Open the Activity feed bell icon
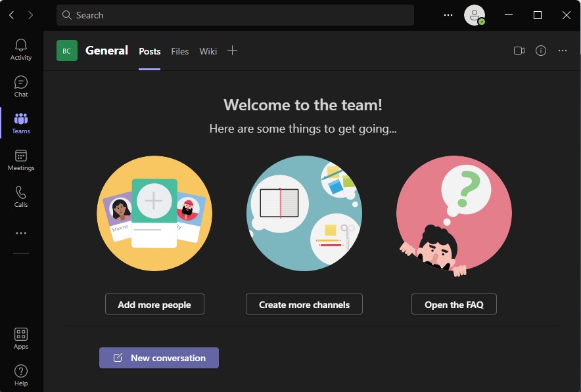The width and height of the screenshot is (581, 392). tap(21, 50)
